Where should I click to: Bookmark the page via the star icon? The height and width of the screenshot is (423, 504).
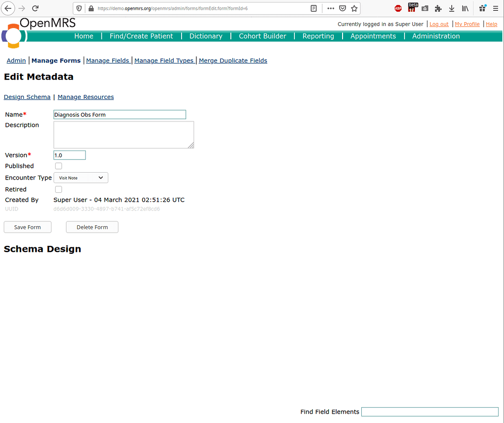click(x=354, y=8)
